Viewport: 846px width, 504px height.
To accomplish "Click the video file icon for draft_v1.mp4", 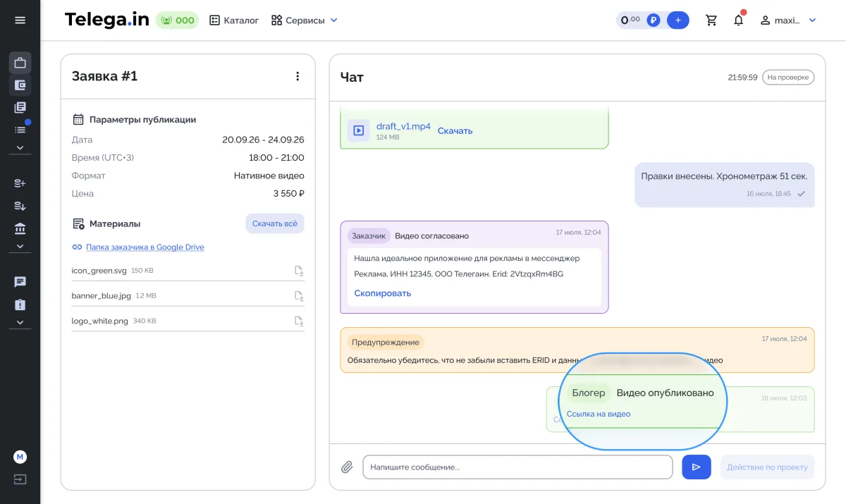I will coord(359,130).
